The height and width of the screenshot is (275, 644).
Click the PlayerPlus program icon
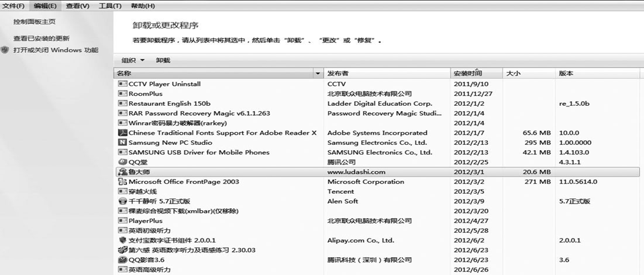[122, 221]
